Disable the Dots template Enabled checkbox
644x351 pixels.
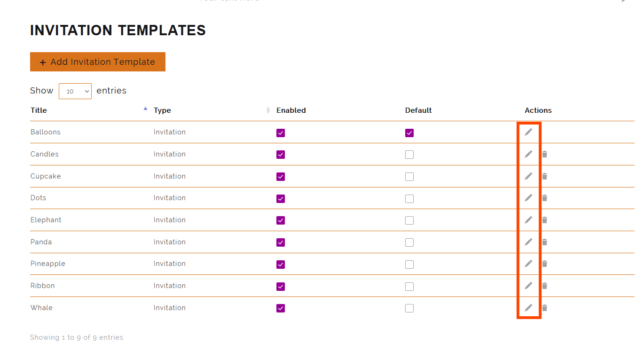pyautogui.click(x=281, y=199)
